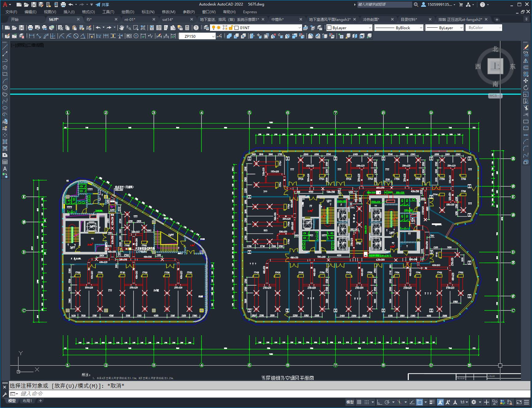Click the ByLayer color swatch box
The height and width of the screenshot is (408, 532).
coord(329,28)
